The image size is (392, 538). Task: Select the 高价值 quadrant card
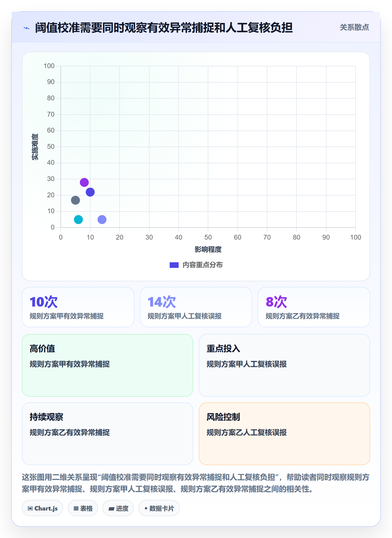pos(108,365)
